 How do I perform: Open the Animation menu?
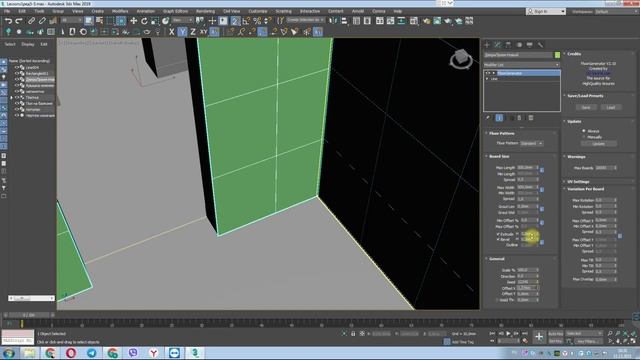tap(146, 11)
